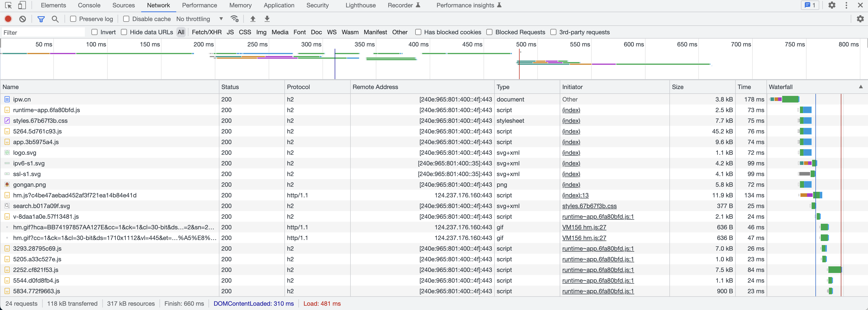This screenshot has height=310, width=868.
Task: Open the Application tab
Action: 279,5
